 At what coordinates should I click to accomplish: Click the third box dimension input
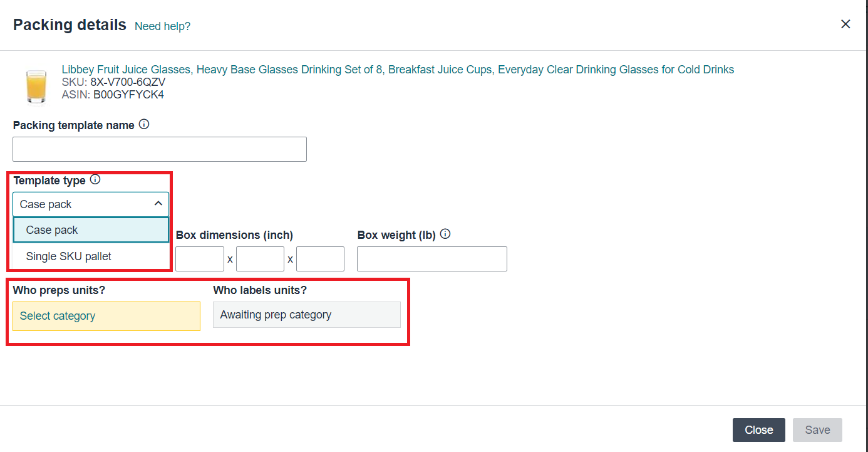coord(320,258)
